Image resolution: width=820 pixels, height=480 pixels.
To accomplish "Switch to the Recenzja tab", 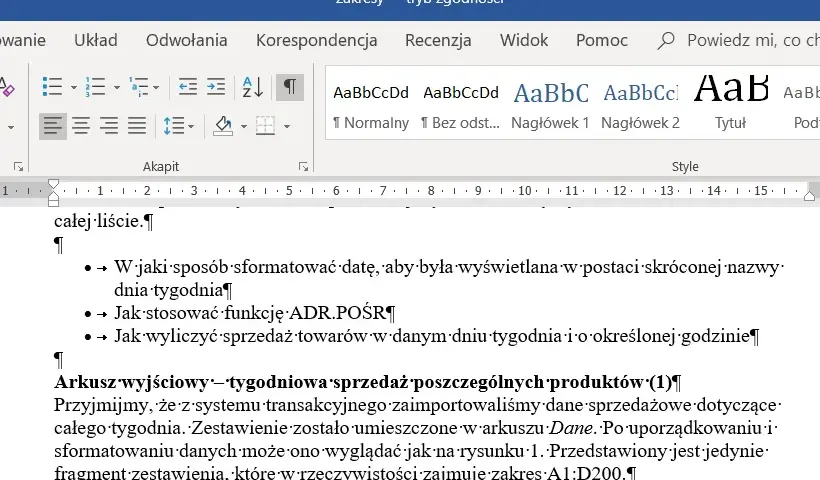I will (x=438, y=40).
